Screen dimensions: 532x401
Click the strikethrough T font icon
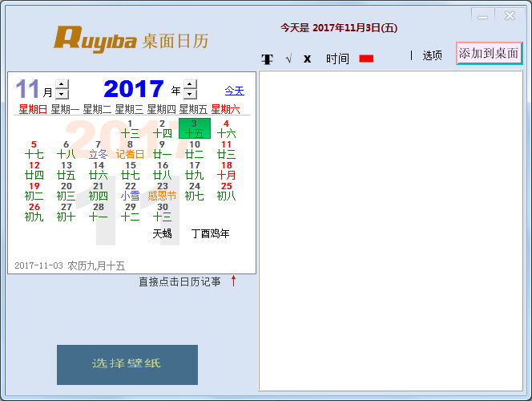[268, 59]
